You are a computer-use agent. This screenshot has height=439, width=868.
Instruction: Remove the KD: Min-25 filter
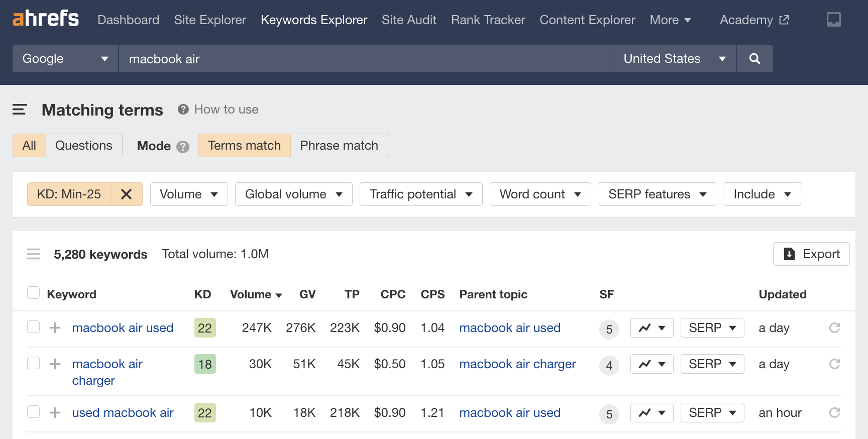point(126,194)
